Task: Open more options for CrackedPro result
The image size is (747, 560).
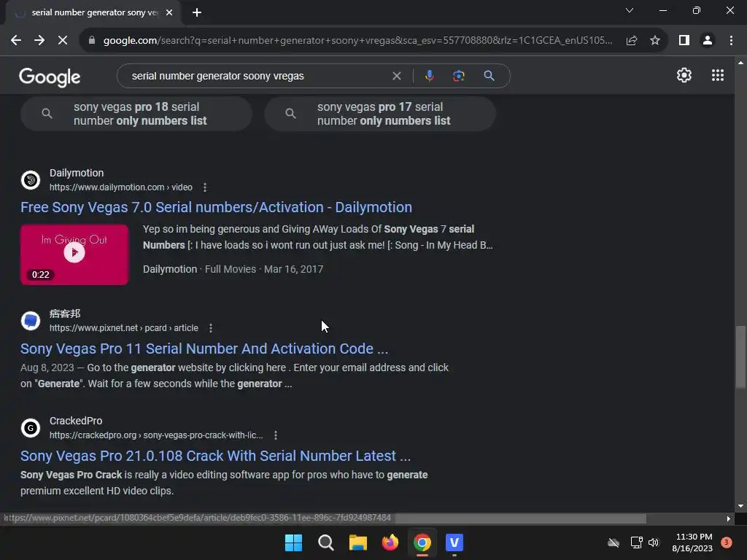Action: pos(275,435)
